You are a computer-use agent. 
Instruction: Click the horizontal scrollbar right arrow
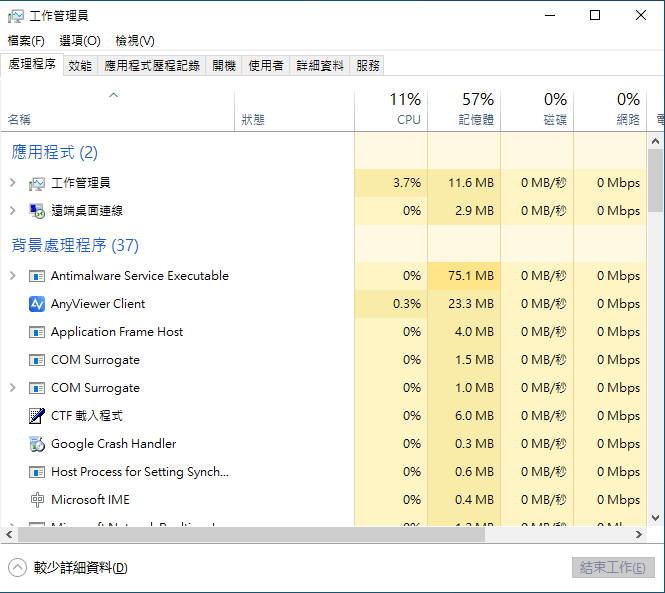639,534
